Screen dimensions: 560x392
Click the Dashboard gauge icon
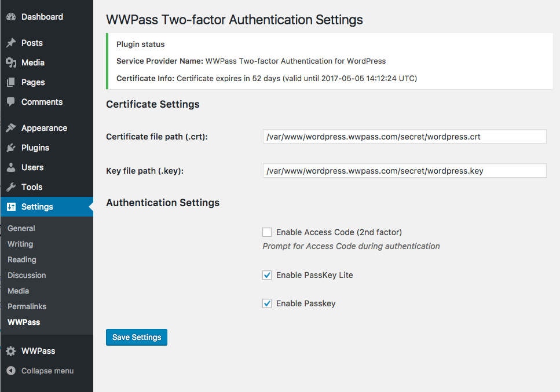11,17
